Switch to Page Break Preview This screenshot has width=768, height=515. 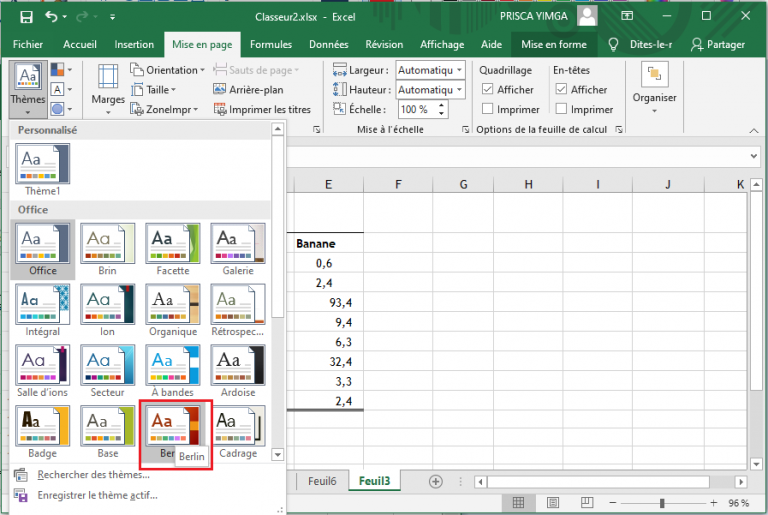[587, 503]
